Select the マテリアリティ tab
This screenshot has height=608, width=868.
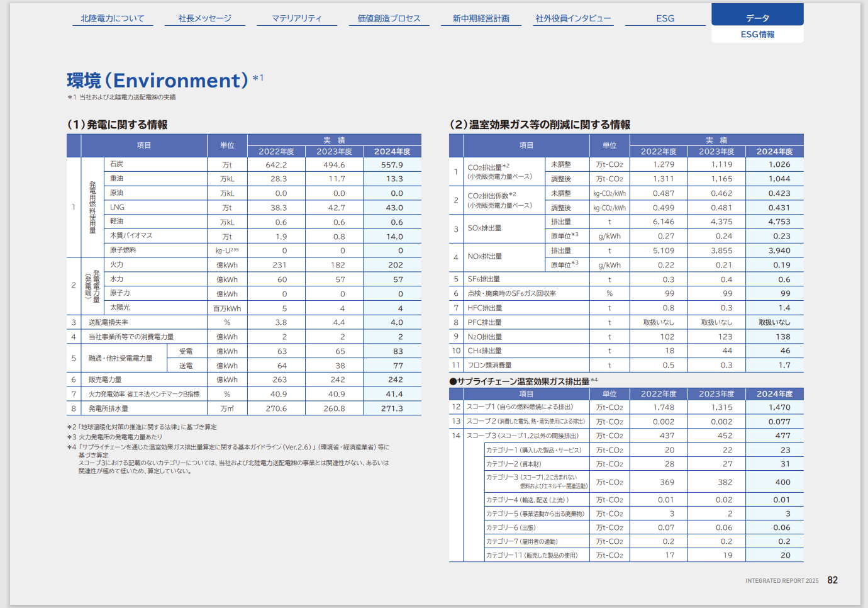tap(296, 18)
